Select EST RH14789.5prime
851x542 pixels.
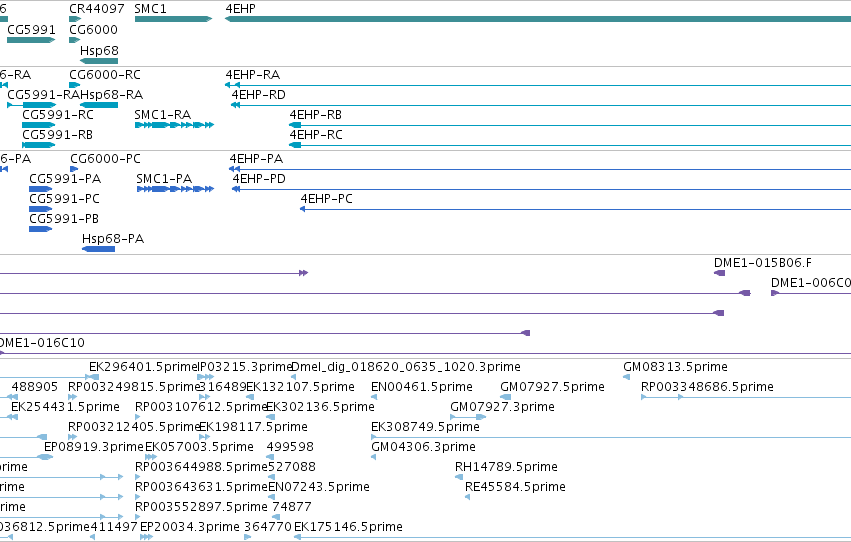click(x=459, y=477)
